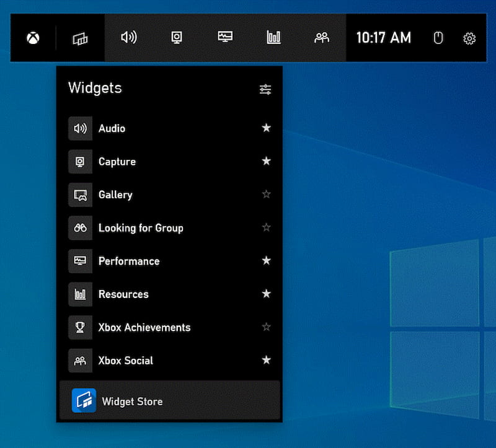Screen dimensions: 496x448
Task: Select Audio in the widgets menu
Action: click(x=169, y=128)
